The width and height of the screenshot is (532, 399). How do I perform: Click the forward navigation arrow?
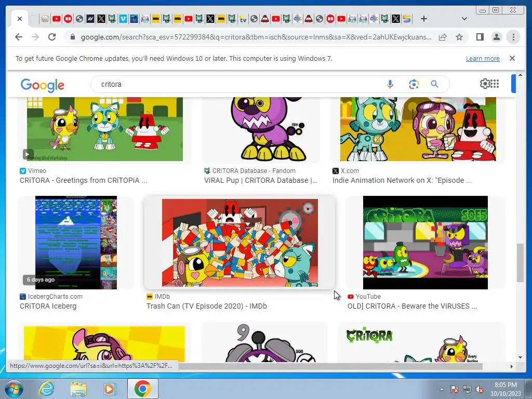[35, 37]
